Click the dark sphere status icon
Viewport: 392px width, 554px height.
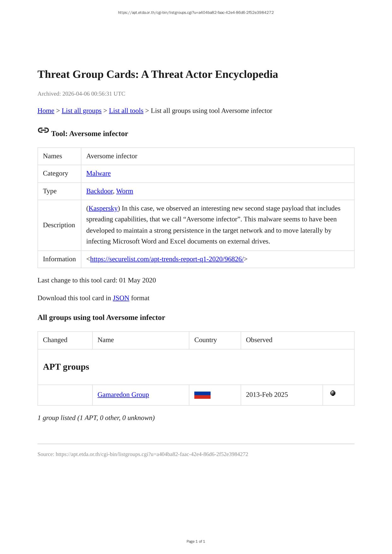[x=333, y=393]
